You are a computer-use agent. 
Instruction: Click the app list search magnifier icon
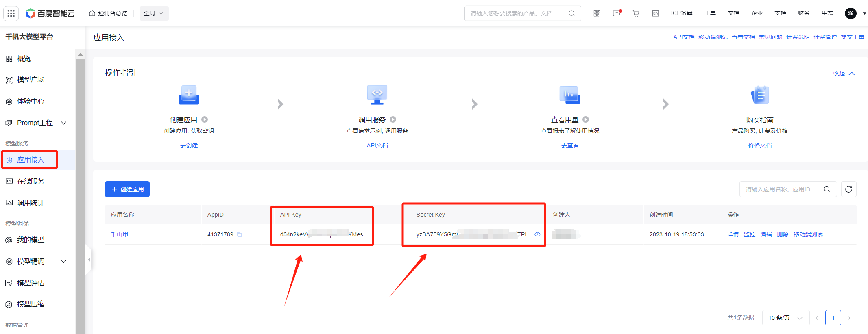827,189
